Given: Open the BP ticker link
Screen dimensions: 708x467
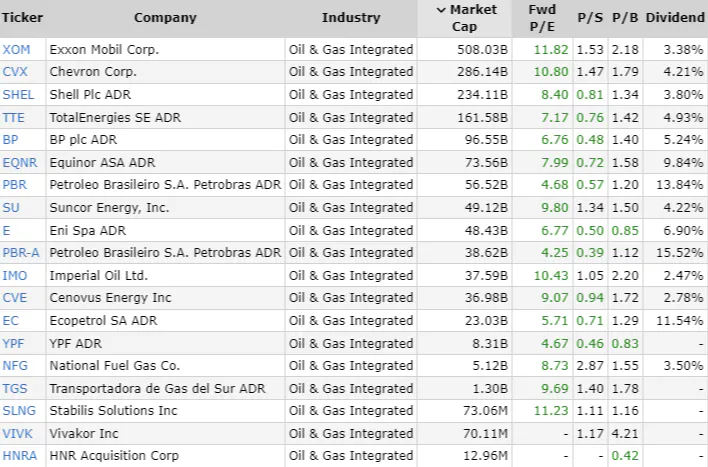Looking at the screenshot, I should point(10,140).
